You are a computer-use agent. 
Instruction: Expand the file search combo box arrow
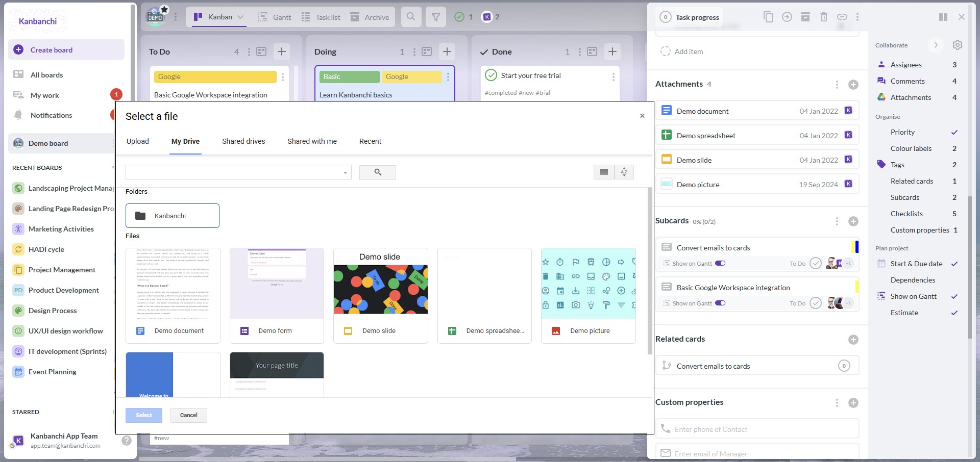pos(345,172)
